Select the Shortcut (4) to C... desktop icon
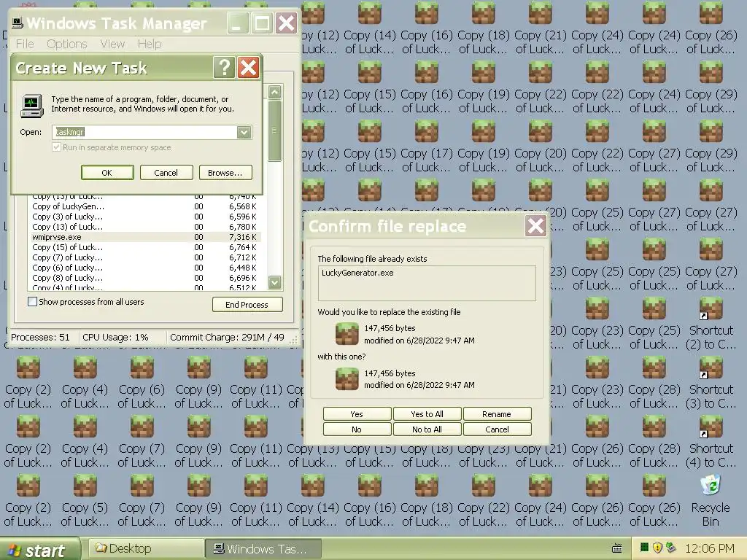 (x=711, y=442)
